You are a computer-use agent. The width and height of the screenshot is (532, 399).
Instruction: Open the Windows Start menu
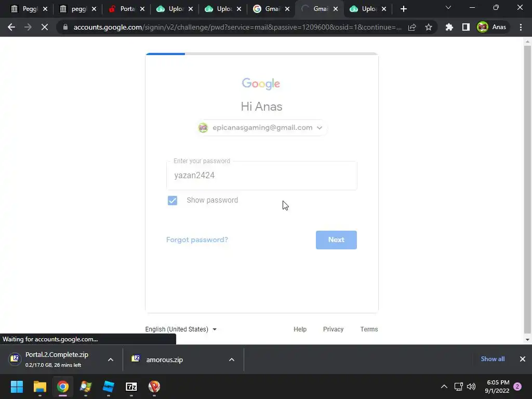(17, 387)
